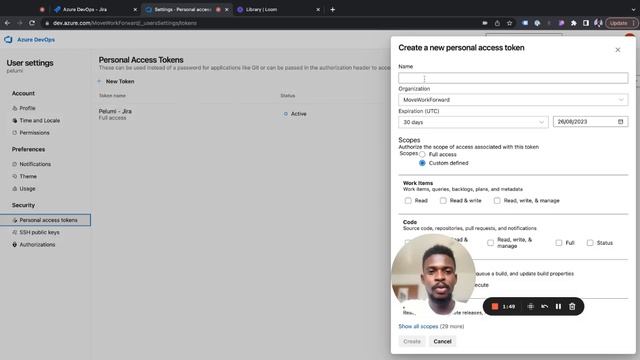The width and height of the screenshot is (640, 360).
Task: Switch to the Settings - Personal access tab
Action: 187,9
